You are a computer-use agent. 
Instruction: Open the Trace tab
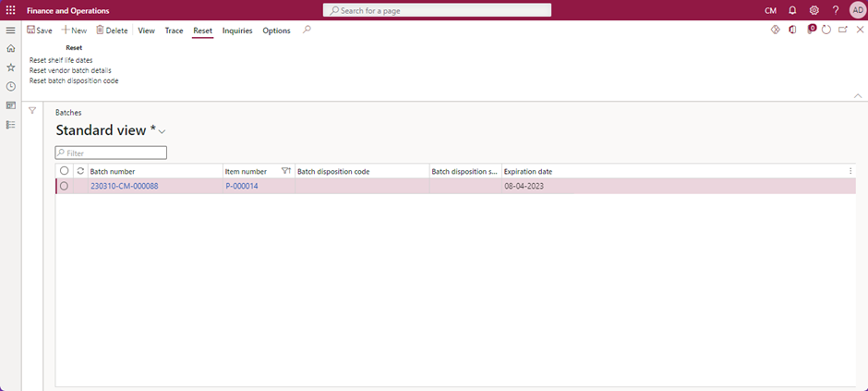174,31
